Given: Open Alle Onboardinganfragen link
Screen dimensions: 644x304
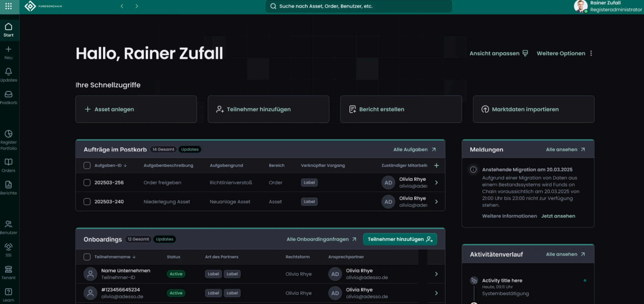Looking at the screenshot, I should pos(321,239).
